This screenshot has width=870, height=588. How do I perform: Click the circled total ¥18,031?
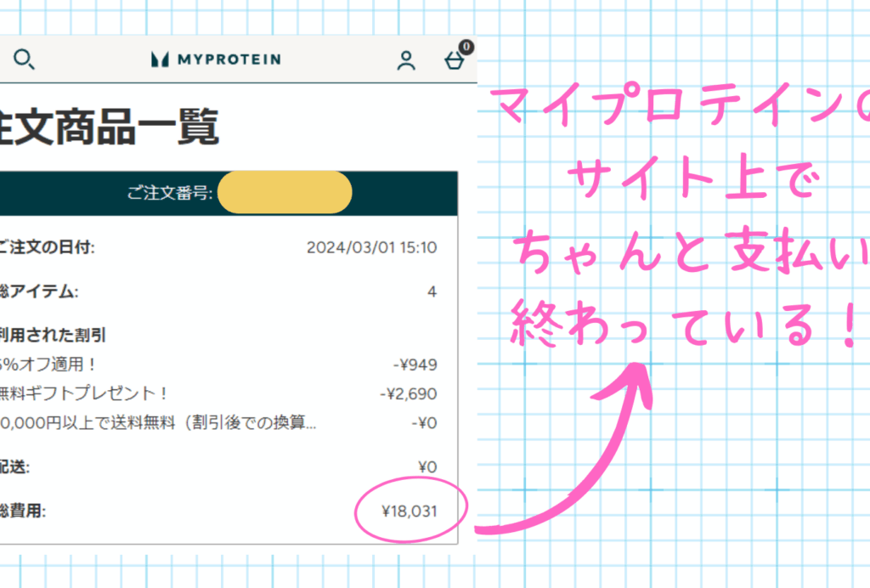pos(411,512)
